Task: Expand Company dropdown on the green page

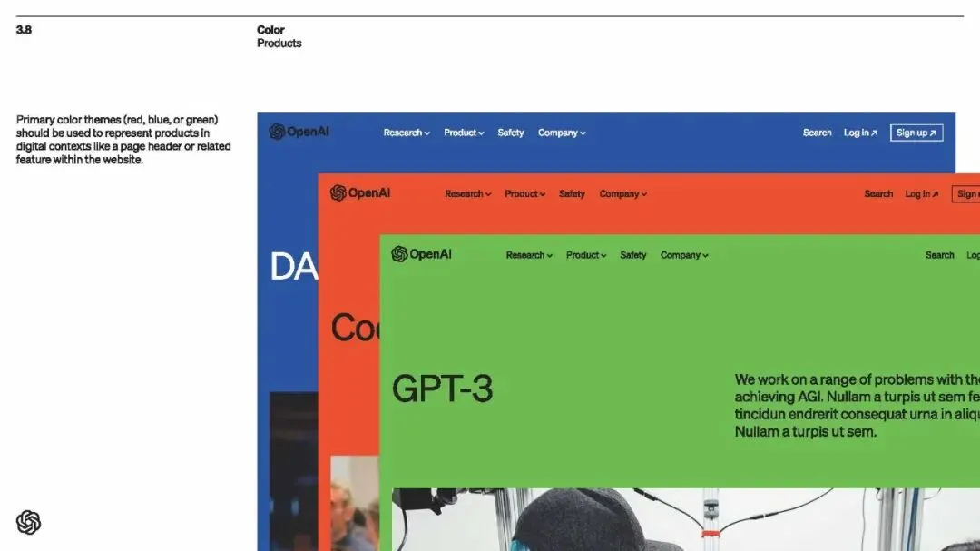Action: (x=684, y=255)
